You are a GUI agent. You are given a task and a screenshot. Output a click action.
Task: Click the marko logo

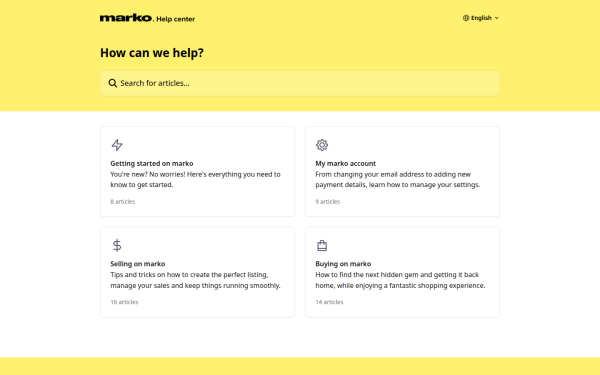tap(126, 18)
